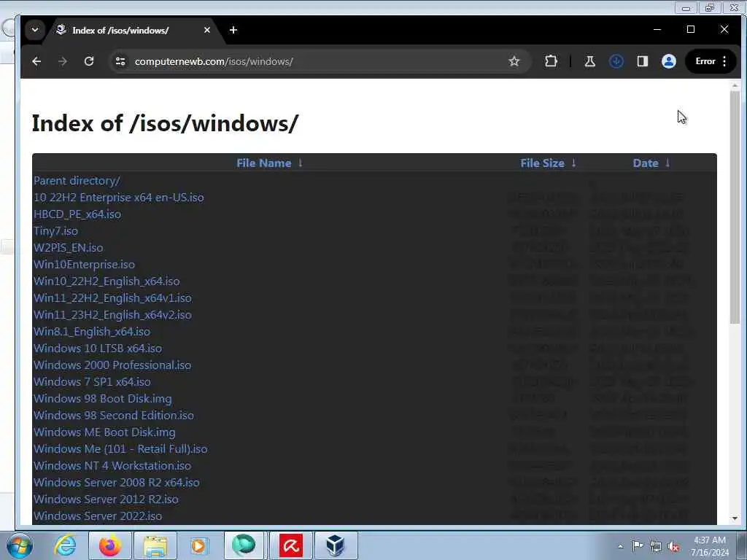Image resolution: width=747 pixels, height=560 pixels.
Task: Download HBCD_PE_x64.iso
Action: click(x=77, y=214)
